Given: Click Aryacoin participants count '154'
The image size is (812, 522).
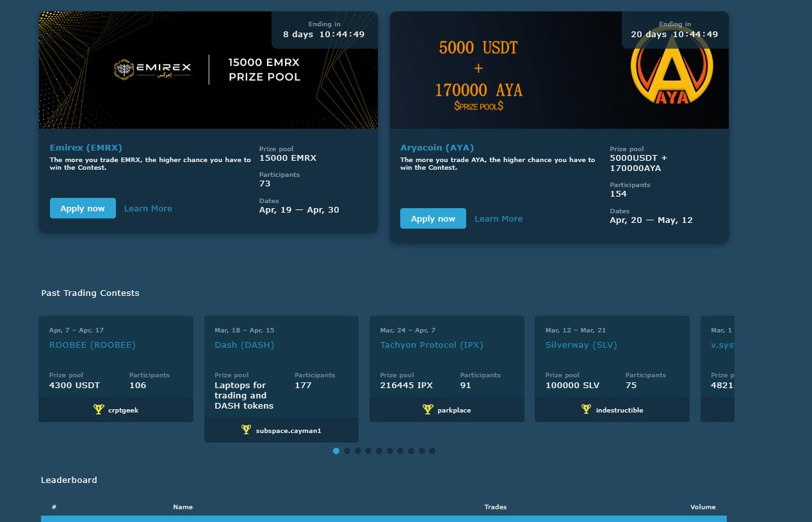Looking at the screenshot, I should (618, 194).
